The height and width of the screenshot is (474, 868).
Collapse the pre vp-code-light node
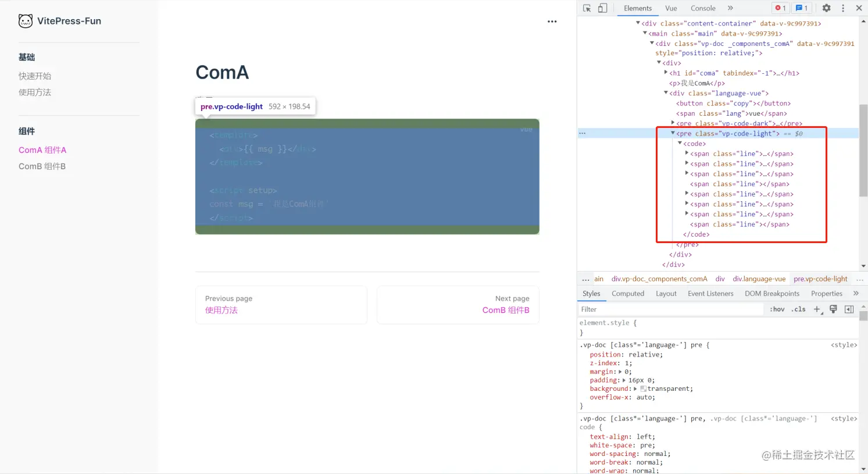[x=673, y=133]
